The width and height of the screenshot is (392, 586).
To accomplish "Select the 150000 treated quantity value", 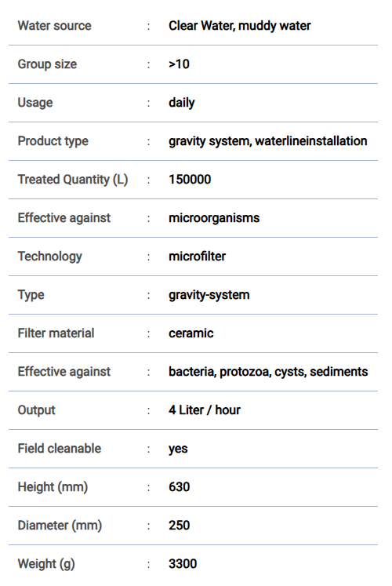I will point(190,180).
